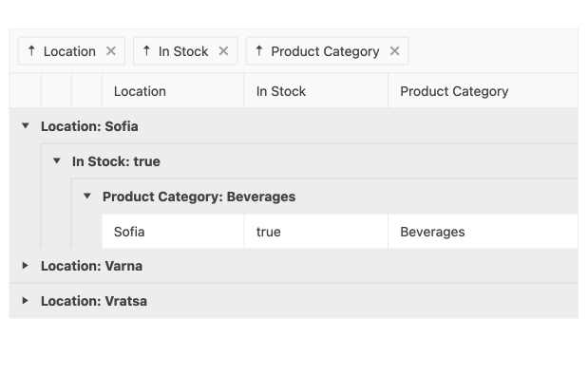The width and height of the screenshot is (588, 375).
Task: Select the Sofia cell in data row
Action: [x=173, y=232]
